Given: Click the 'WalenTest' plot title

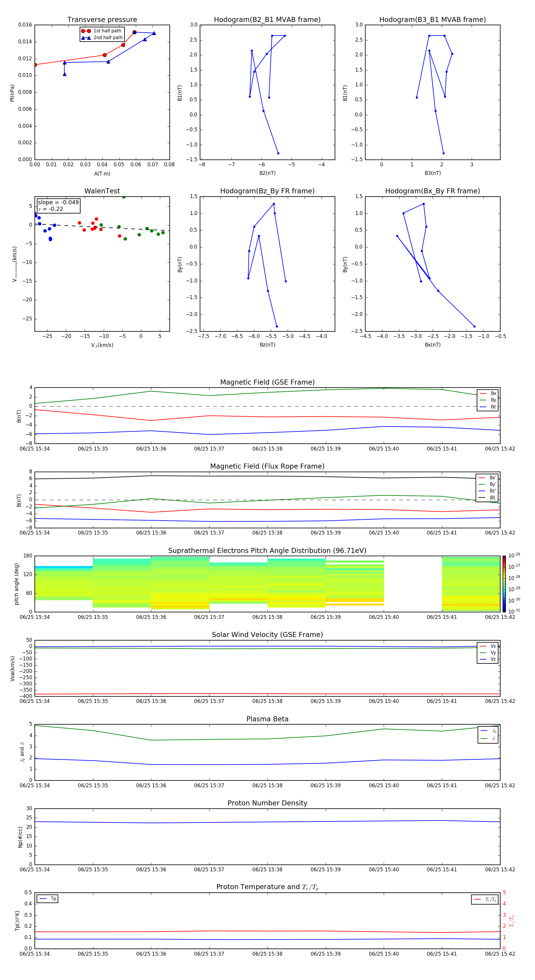Looking at the screenshot, I should click(102, 191).
